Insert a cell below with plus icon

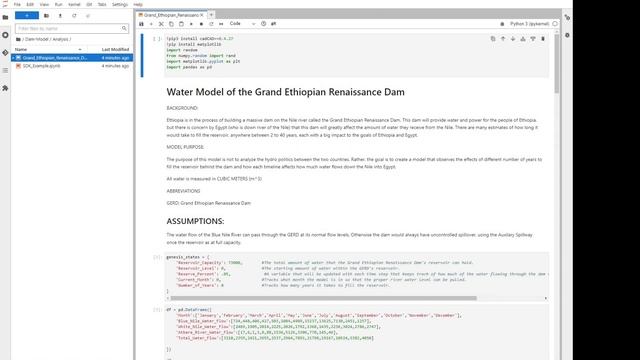[151, 24]
